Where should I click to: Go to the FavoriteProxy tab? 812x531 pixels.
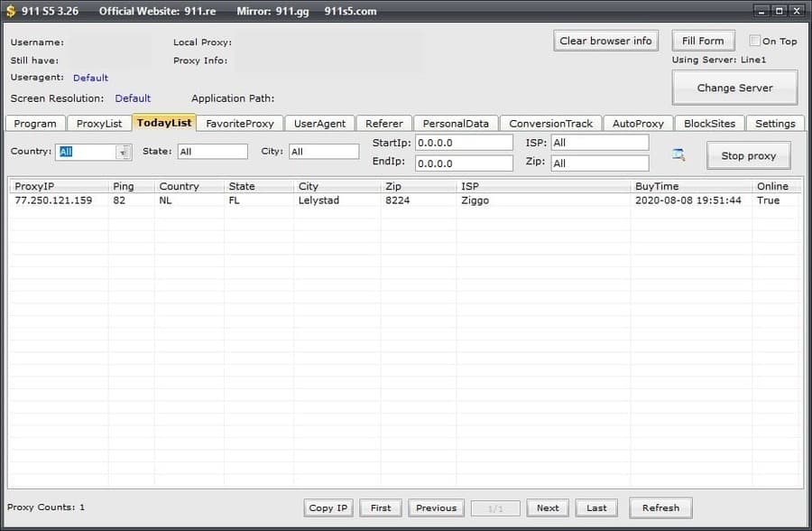pos(240,124)
